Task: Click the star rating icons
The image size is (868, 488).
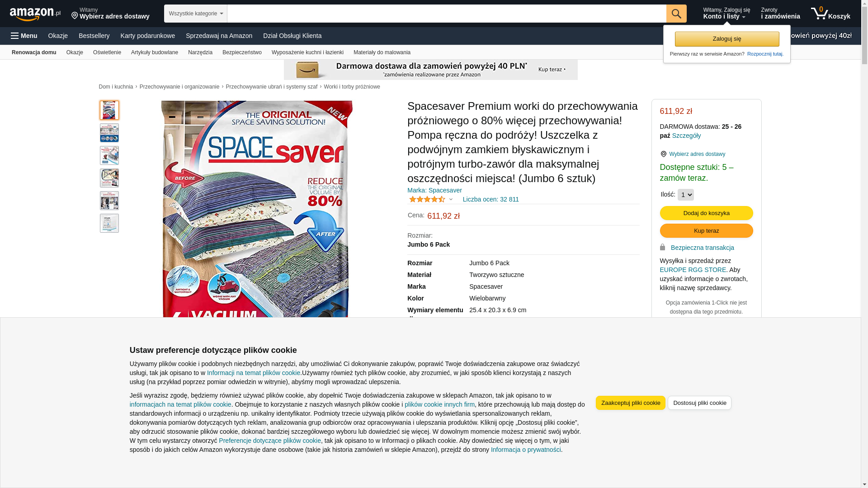Action: 427,199
